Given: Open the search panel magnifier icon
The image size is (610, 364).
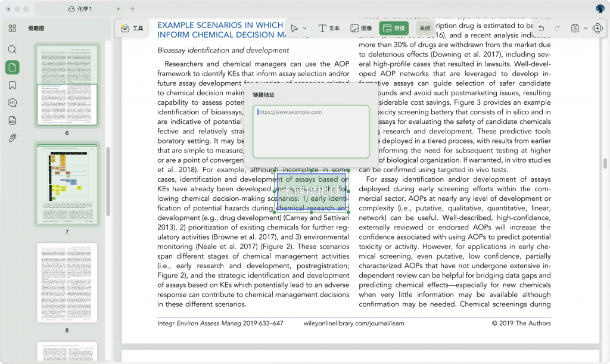Looking at the screenshot, I should (x=13, y=49).
